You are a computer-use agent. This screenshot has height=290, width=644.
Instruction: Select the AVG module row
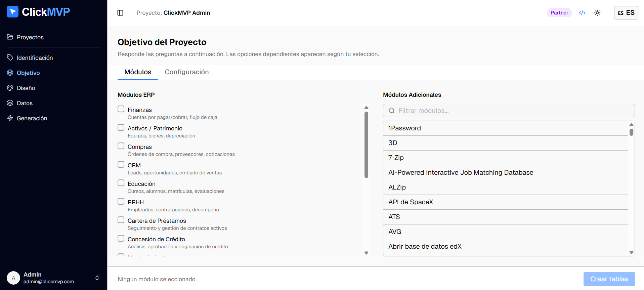tap(506, 232)
